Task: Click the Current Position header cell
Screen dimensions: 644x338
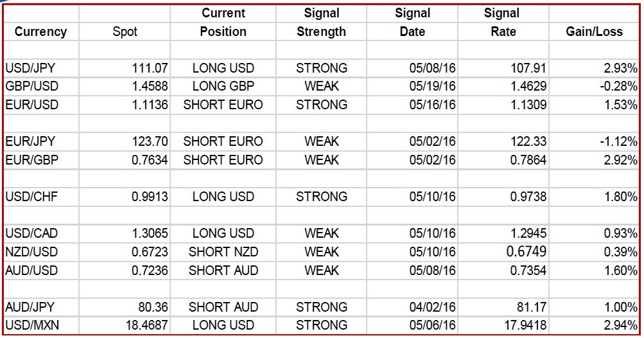Action: pyautogui.click(x=223, y=22)
